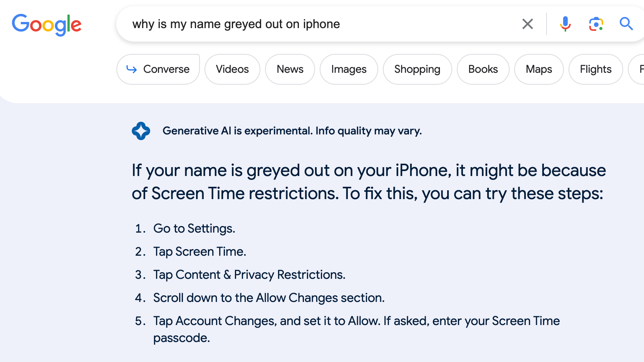
Task: Clear the search query with X
Action: tap(528, 24)
